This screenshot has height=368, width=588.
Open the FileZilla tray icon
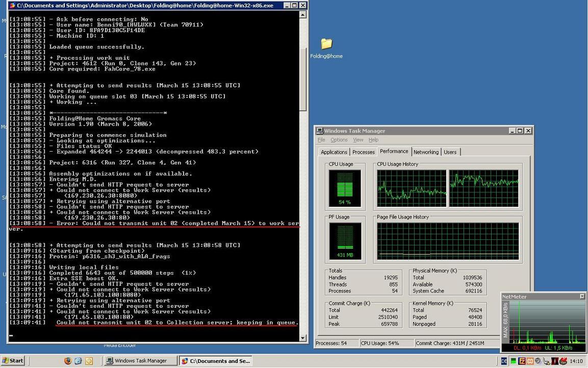(x=522, y=361)
